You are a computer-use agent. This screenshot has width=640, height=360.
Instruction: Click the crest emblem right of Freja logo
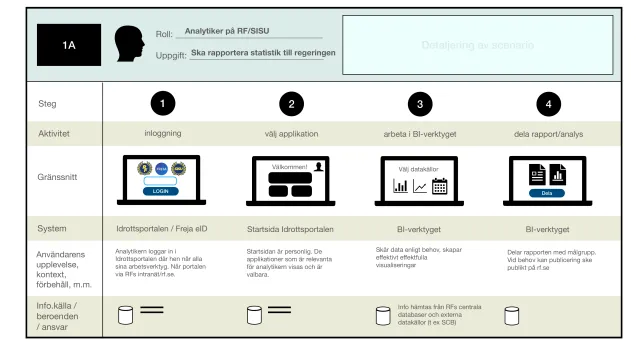point(179,168)
